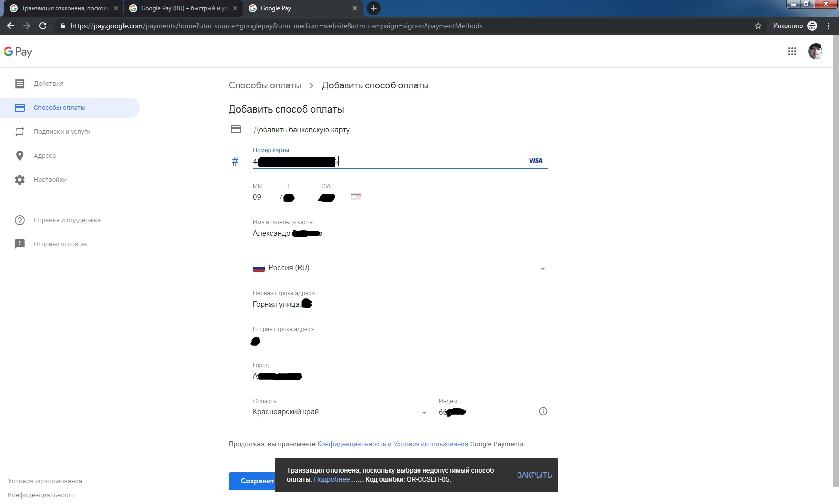Focus the ГГ expiry year field

point(296,197)
